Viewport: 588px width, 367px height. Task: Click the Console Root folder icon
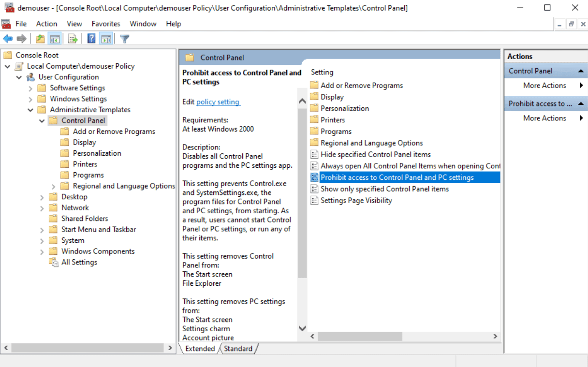pos(8,55)
